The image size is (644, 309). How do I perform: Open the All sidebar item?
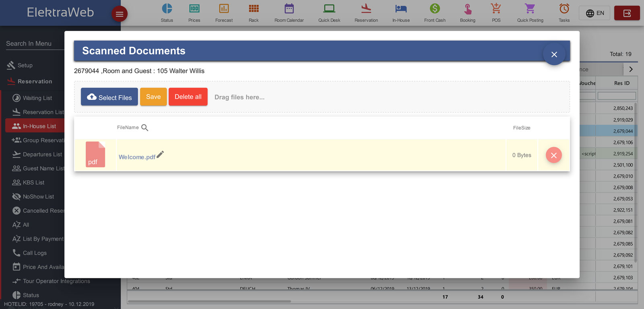26,225
